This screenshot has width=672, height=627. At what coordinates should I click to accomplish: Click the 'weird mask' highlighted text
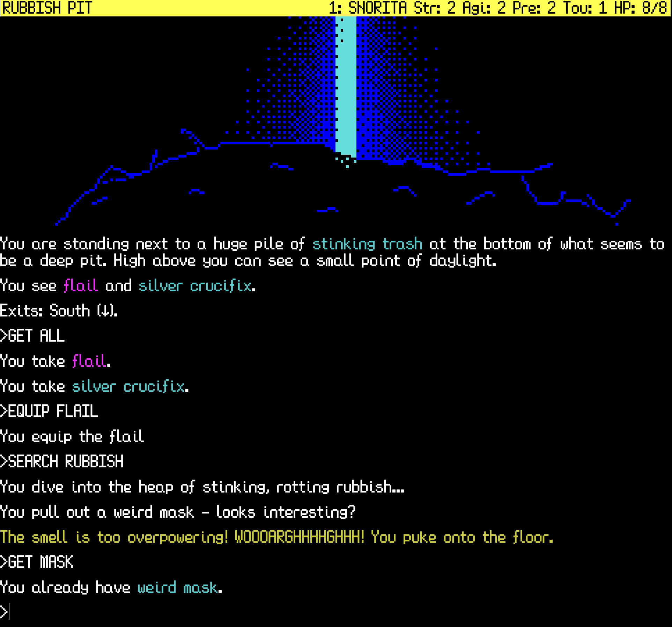(x=177, y=588)
